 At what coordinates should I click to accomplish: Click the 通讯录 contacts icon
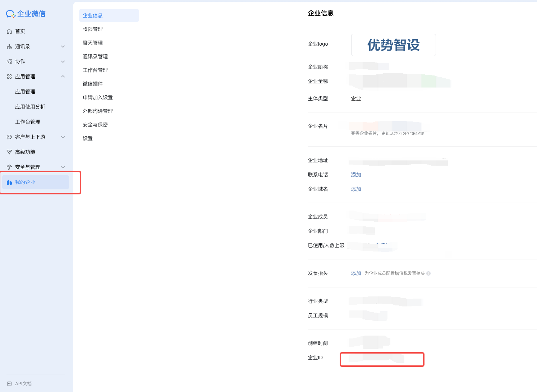(x=9, y=47)
